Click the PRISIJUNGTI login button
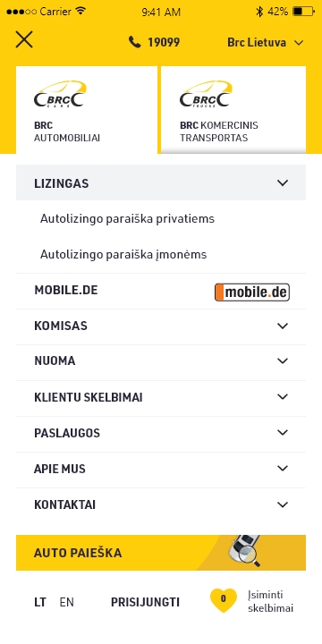This screenshot has width=322, height=644. click(x=145, y=603)
